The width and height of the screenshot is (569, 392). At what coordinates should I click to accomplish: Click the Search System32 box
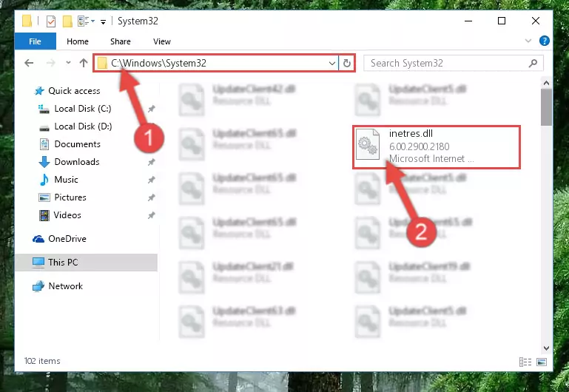[x=454, y=63]
